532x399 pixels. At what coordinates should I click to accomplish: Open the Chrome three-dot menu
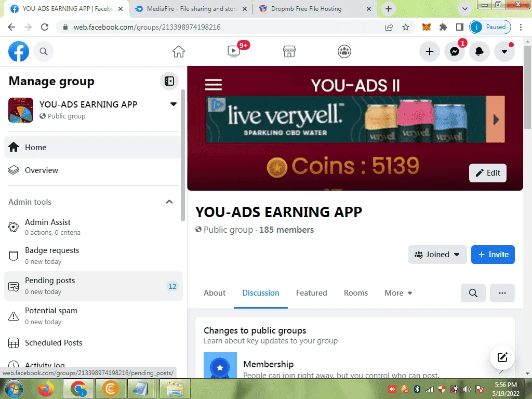click(521, 27)
